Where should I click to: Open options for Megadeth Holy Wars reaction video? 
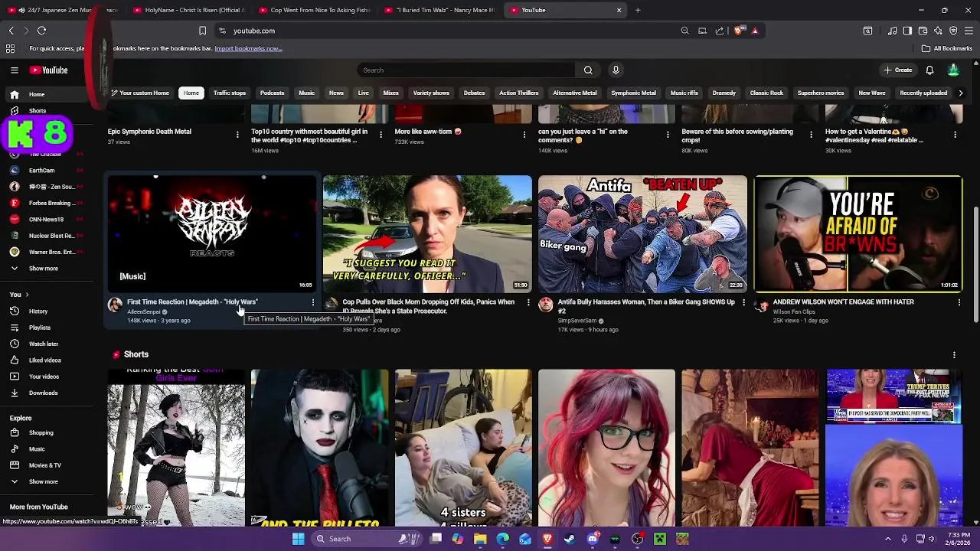coord(312,303)
